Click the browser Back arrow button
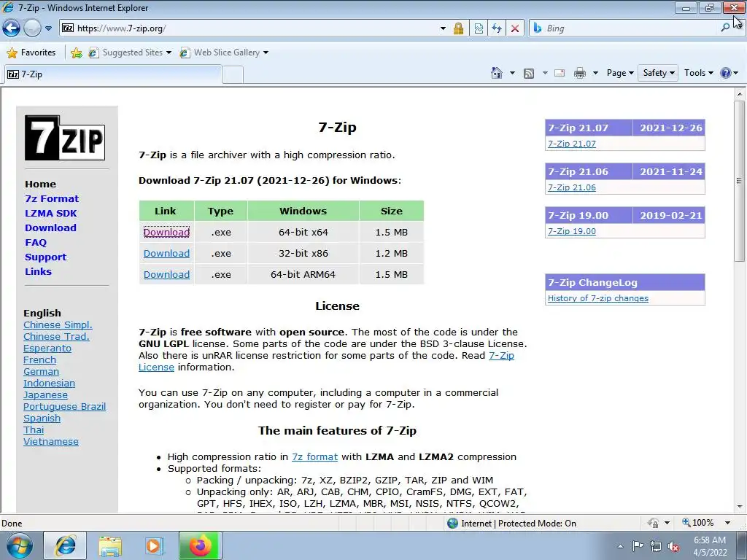The width and height of the screenshot is (747, 560). tap(12, 28)
